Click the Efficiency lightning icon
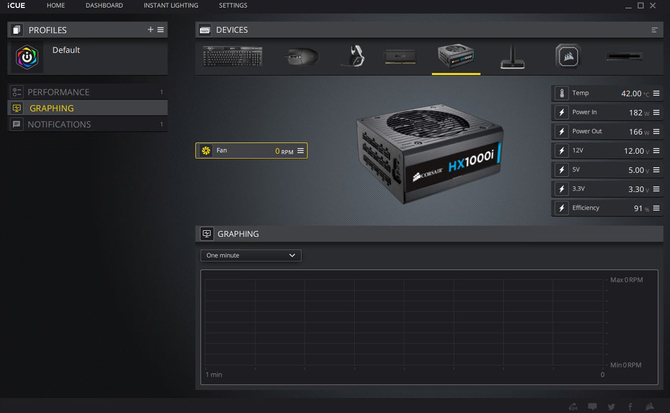 [x=561, y=208]
